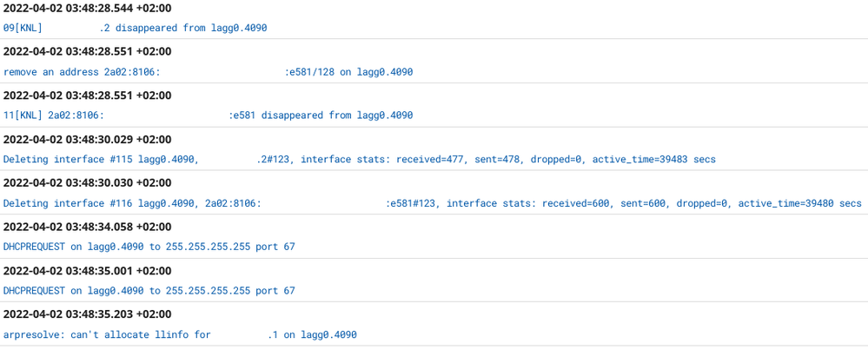Click the 03:48:30.029 timestamp
This screenshot has width=868, height=350.
click(x=88, y=139)
